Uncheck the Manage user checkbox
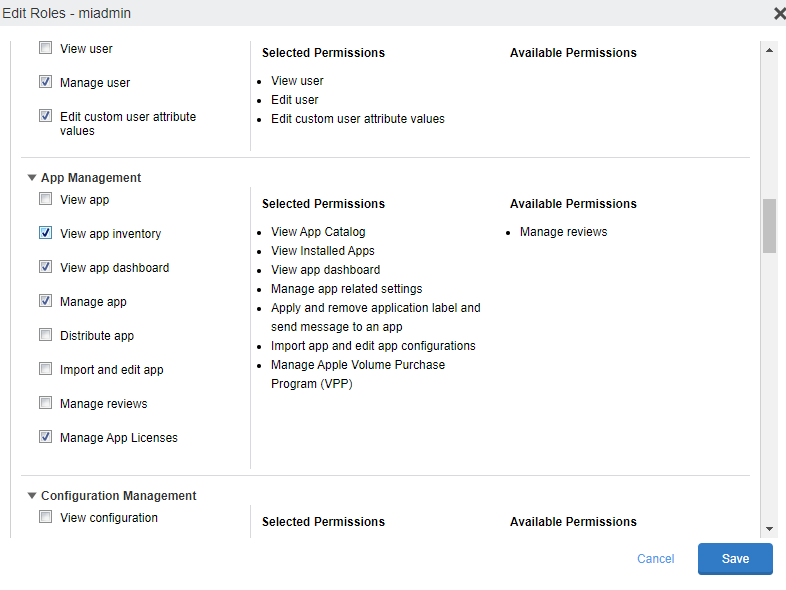This screenshot has width=786, height=590. (45, 82)
